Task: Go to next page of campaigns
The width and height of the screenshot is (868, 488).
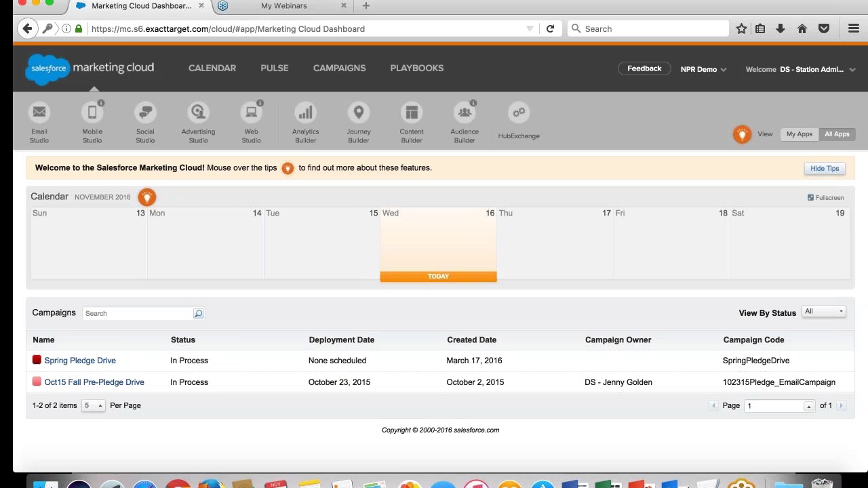Action: click(x=841, y=405)
